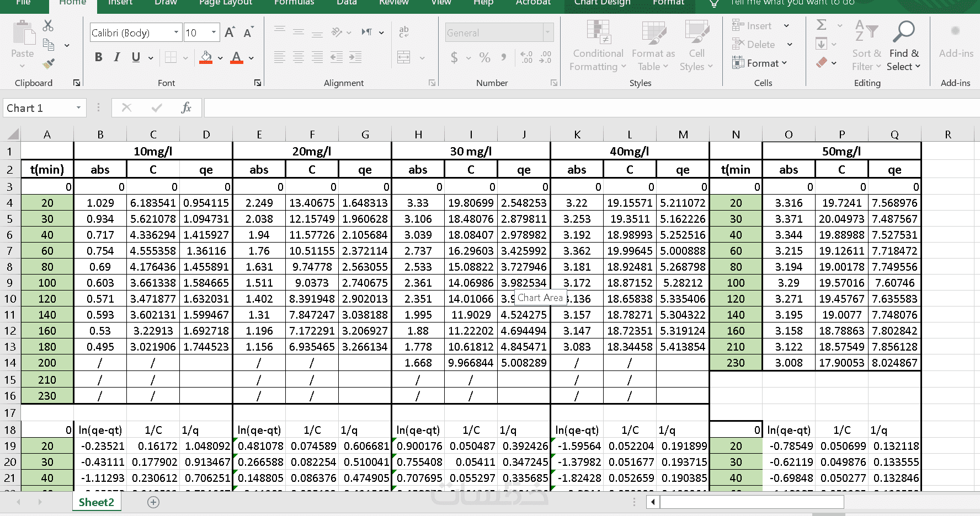Click the Insert Function fx icon
Image resolution: width=980 pixels, height=516 pixels.
coord(186,108)
